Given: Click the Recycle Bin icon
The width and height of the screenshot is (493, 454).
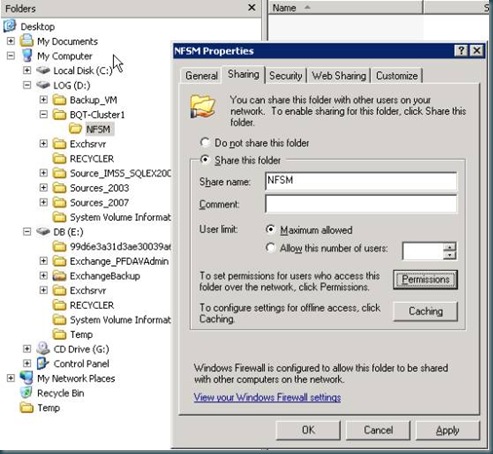Looking at the screenshot, I should 26,393.
